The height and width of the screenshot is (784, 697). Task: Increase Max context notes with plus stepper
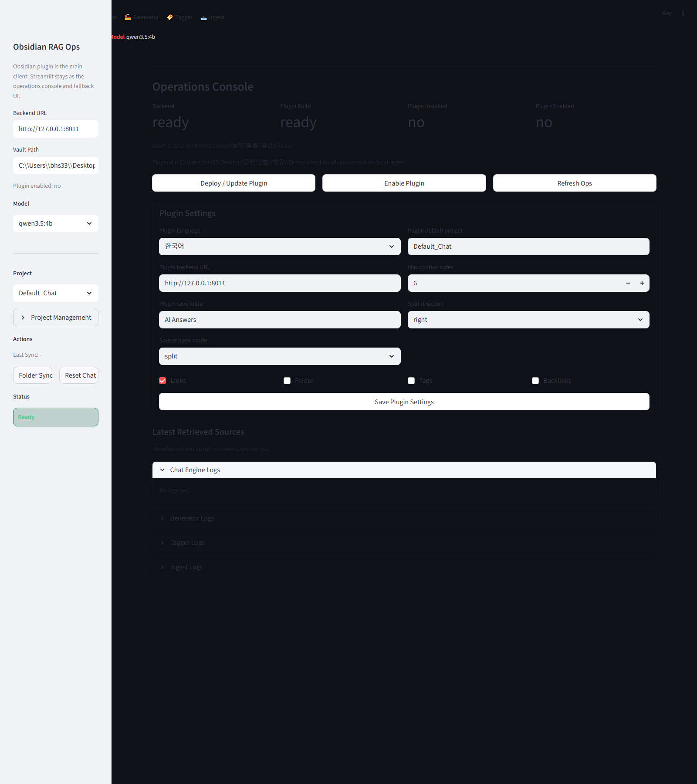tap(642, 283)
